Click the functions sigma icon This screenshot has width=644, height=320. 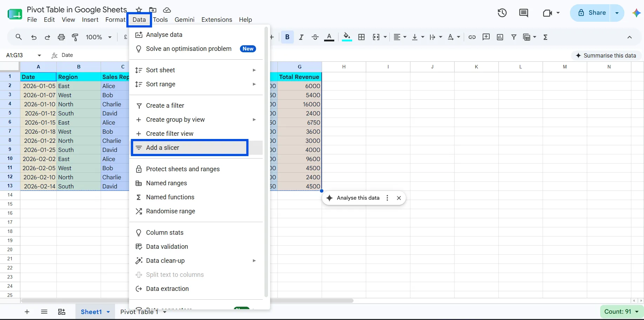(545, 37)
